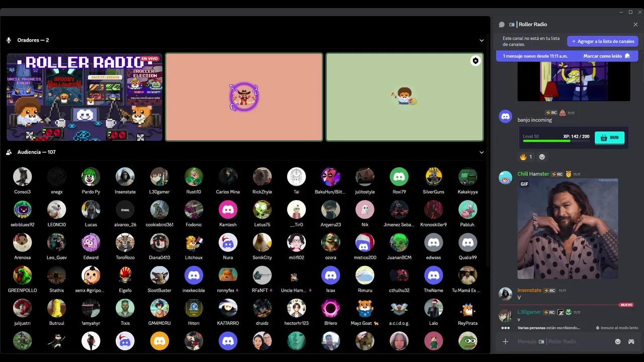Collapse the Audiencia section chevron
The image size is (644, 362).
click(481, 152)
